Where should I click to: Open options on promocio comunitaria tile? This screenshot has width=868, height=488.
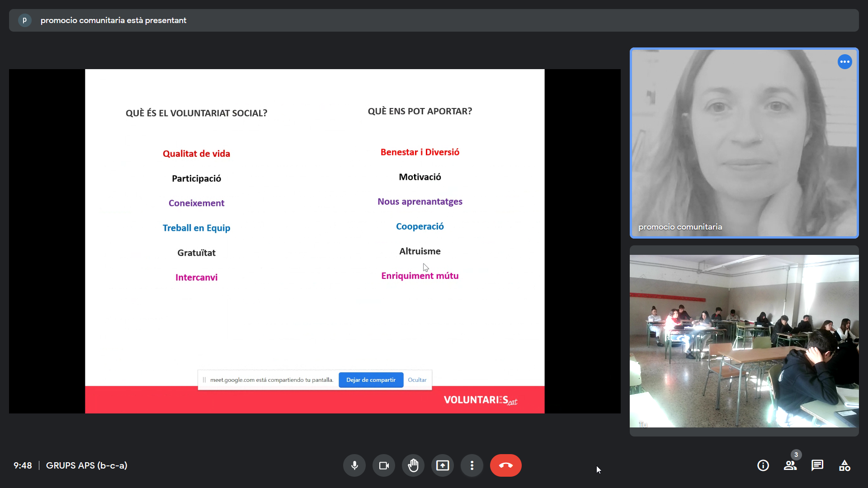tap(844, 62)
